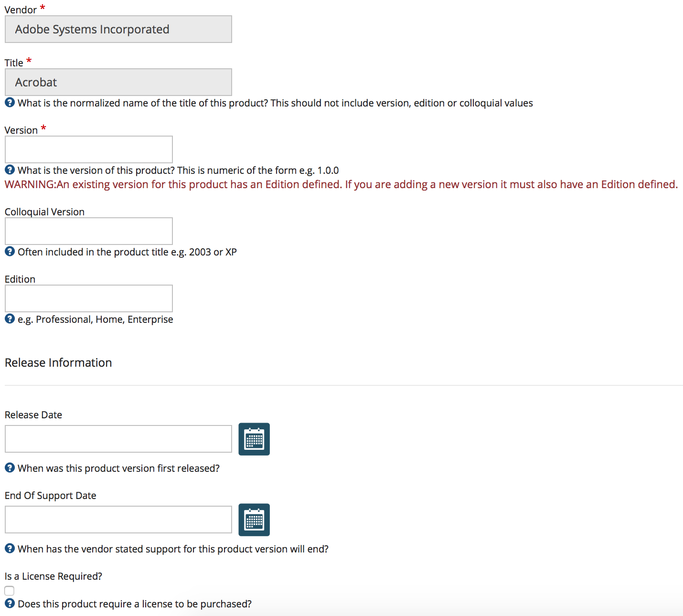Viewport: 683px width, 616px height.
Task: Click the Colloquial Version text box
Action: (x=88, y=231)
